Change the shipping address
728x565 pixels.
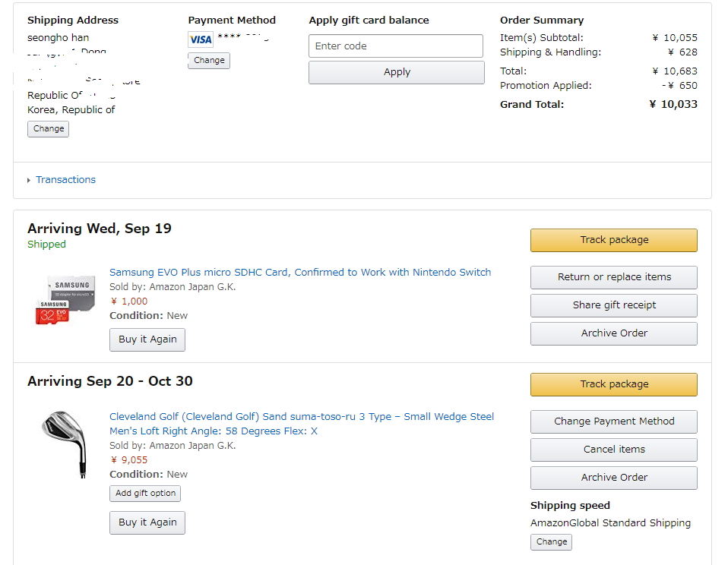click(48, 129)
